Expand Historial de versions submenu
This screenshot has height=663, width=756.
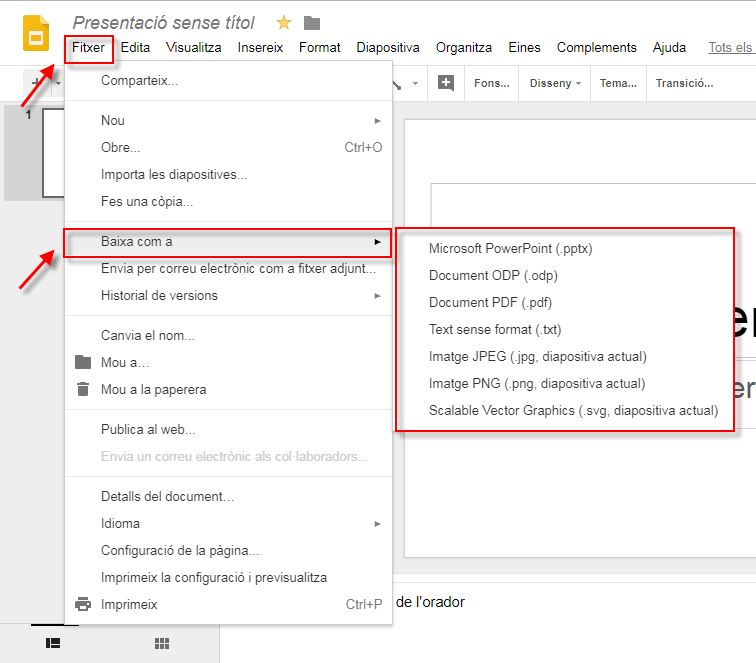228,296
